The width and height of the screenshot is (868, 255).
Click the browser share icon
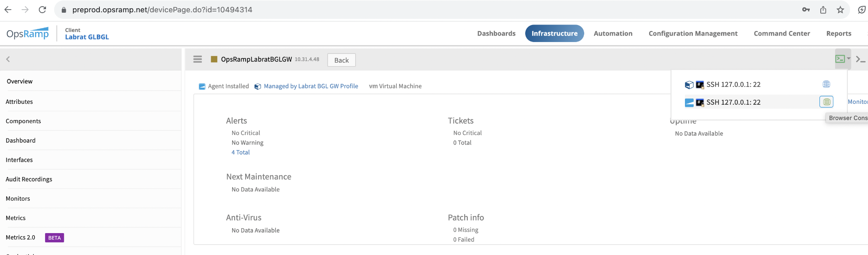pyautogui.click(x=823, y=10)
